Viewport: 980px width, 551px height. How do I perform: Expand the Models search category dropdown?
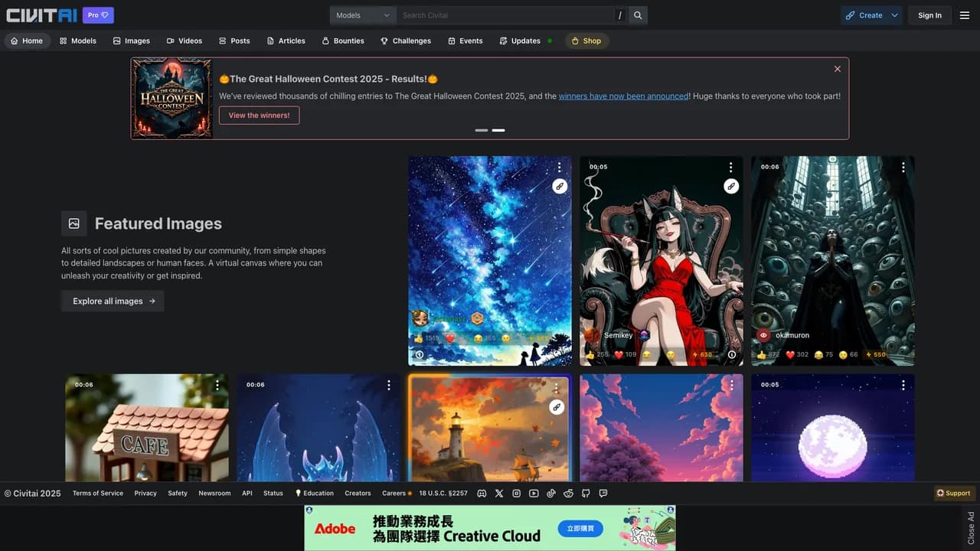pos(363,15)
